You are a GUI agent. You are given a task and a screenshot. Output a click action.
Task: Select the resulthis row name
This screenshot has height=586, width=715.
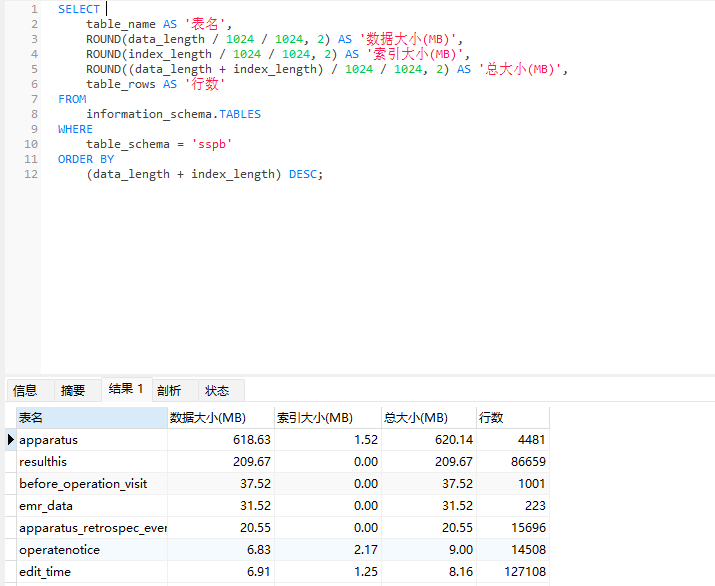[92, 462]
